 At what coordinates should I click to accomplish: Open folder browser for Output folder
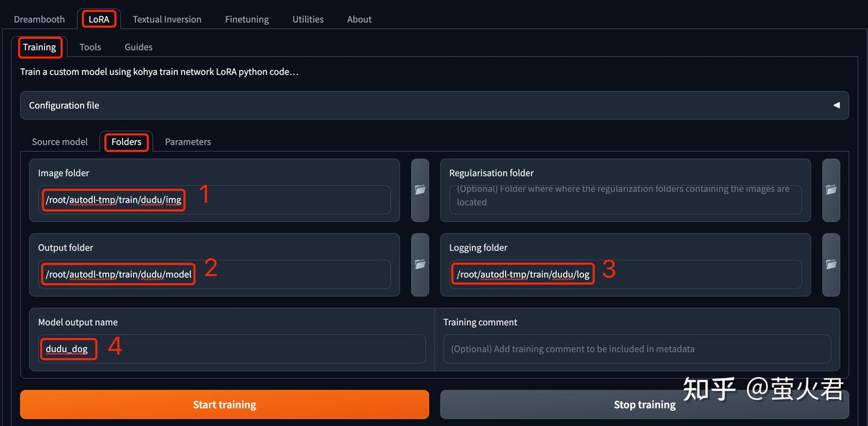(x=420, y=265)
